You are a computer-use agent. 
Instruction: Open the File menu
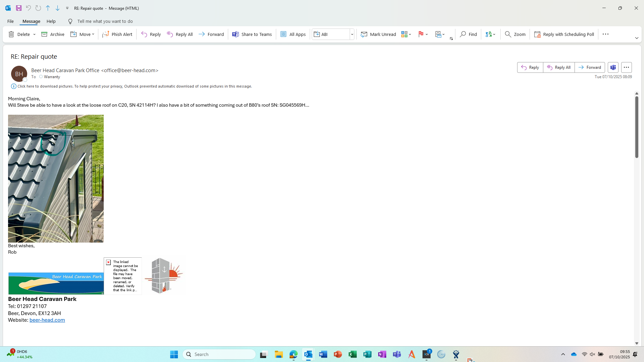click(x=10, y=21)
